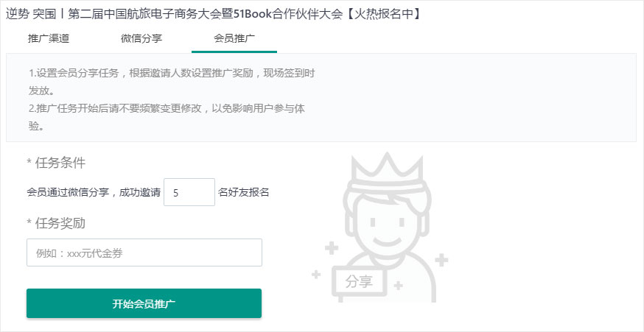The height and width of the screenshot is (332, 644).
Task: Click the 会员通过微信分享，成功邀请 label
Action: tap(94, 192)
